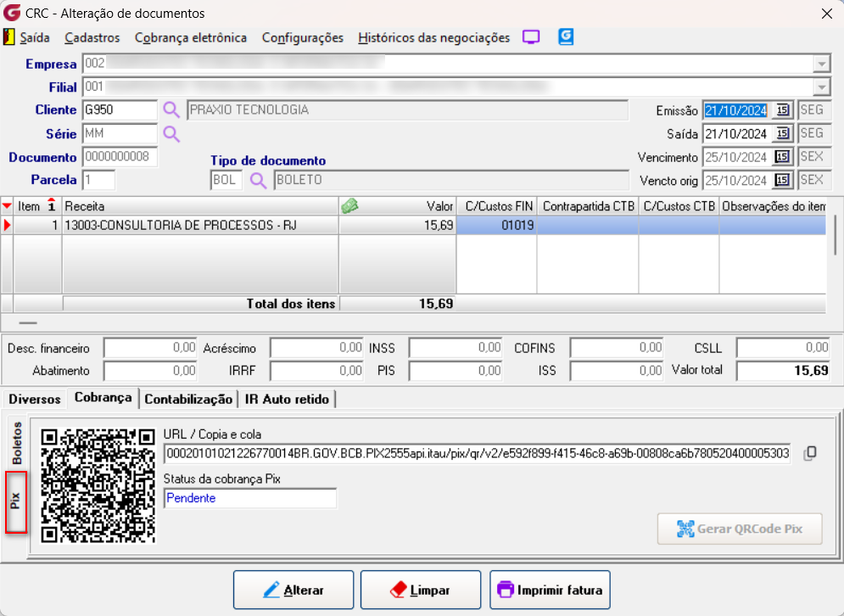Click the Parcela field

click(x=98, y=180)
